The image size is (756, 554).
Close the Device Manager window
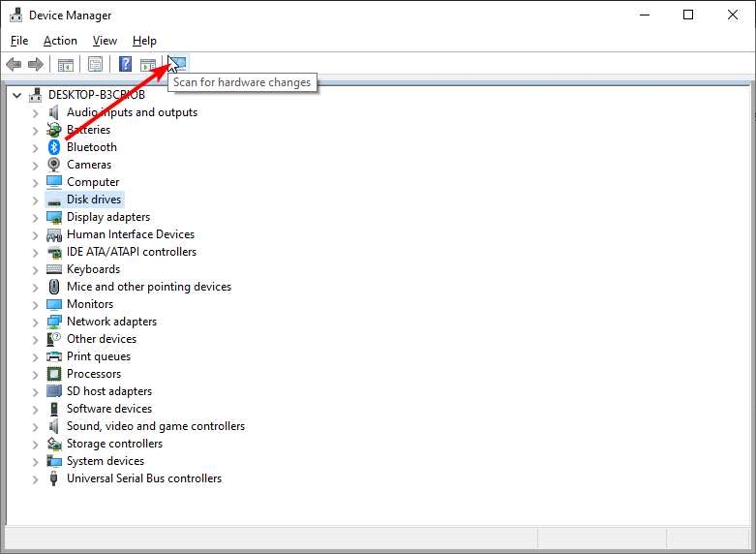coord(733,15)
